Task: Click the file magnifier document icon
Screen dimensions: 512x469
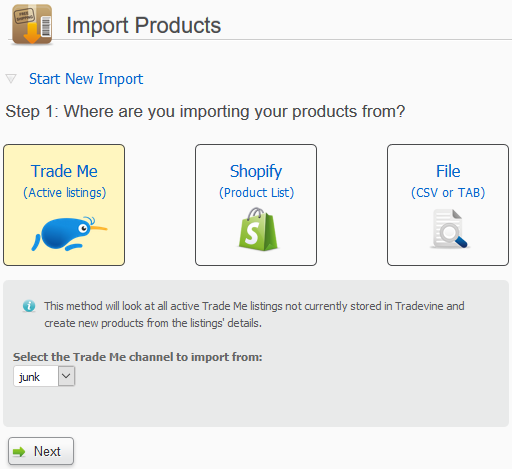Action: click(x=449, y=229)
